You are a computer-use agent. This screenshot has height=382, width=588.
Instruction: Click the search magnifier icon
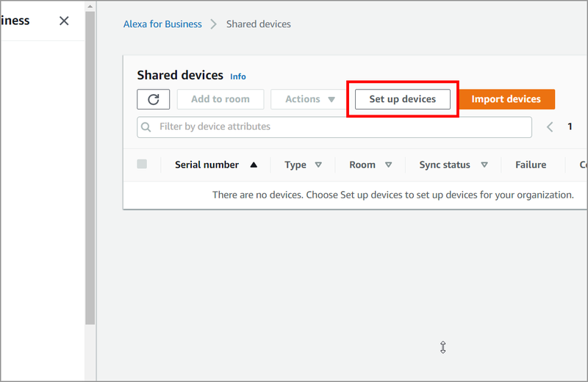pyautogui.click(x=146, y=127)
